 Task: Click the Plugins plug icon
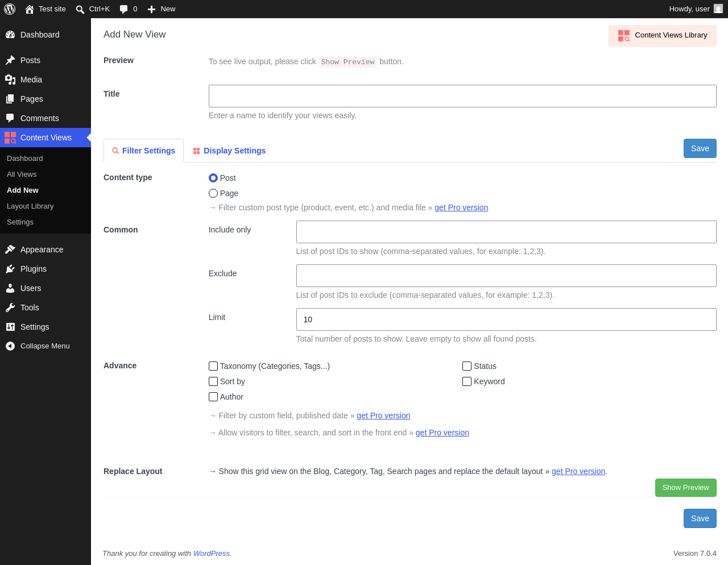click(10, 269)
